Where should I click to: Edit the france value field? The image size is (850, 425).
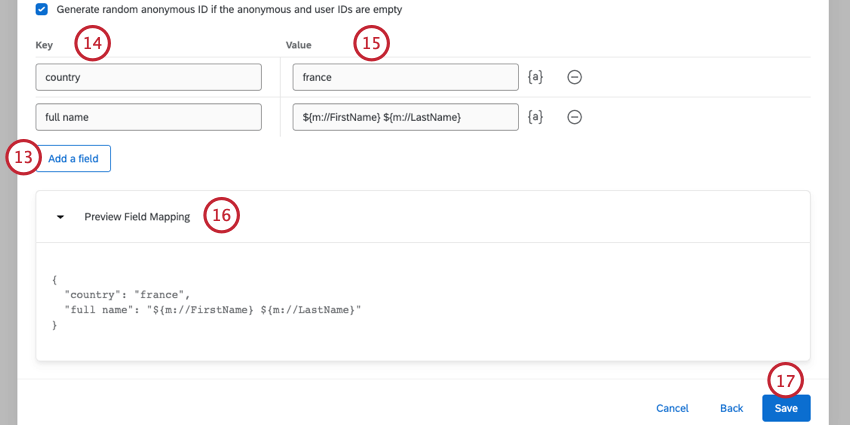pos(405,77)
